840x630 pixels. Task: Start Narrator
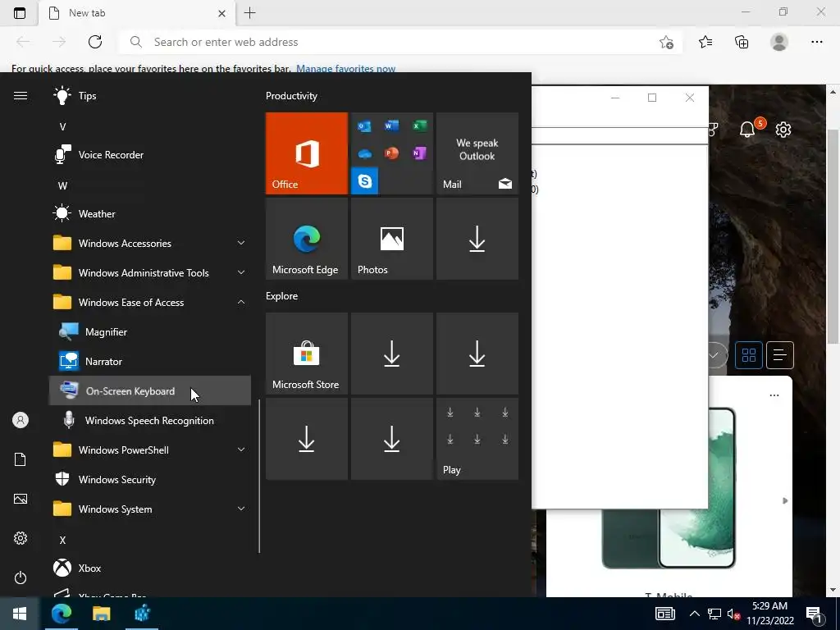[x=150, y=362]
